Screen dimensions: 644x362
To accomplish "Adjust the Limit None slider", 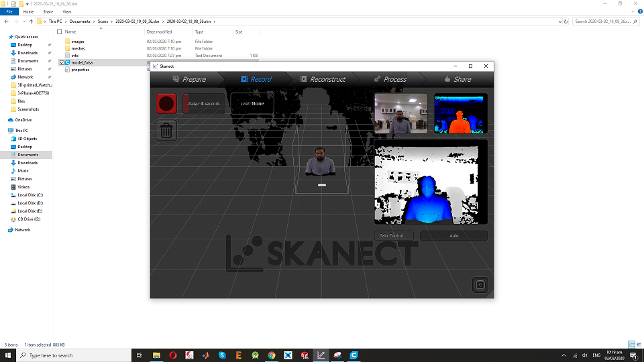I will click(x=252, y=103).
